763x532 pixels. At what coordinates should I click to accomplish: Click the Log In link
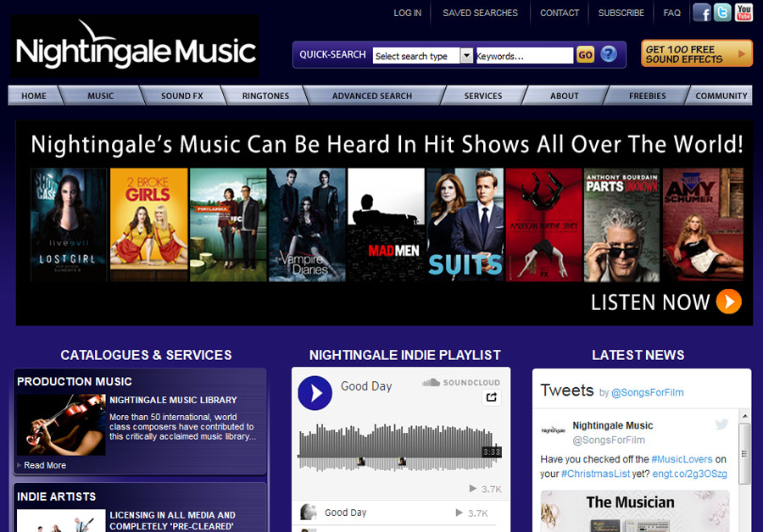pyautogui.click(x=407, y=13)
